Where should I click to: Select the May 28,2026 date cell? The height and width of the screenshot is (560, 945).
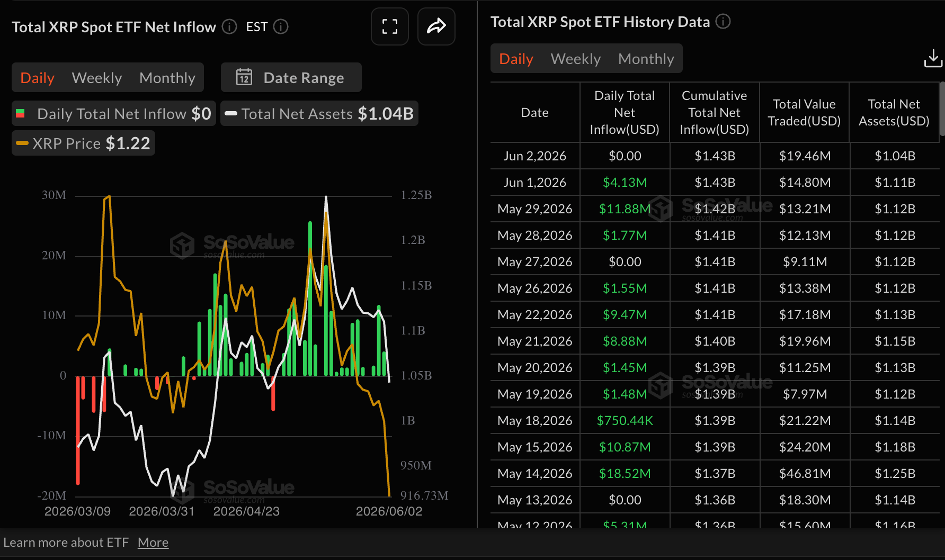coord(535,235)
